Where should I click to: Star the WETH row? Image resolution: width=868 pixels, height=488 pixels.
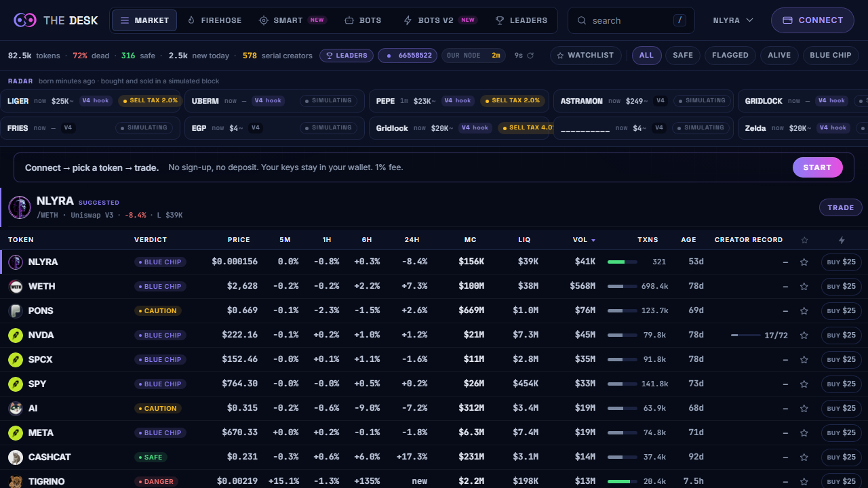[x=804, y=286]
